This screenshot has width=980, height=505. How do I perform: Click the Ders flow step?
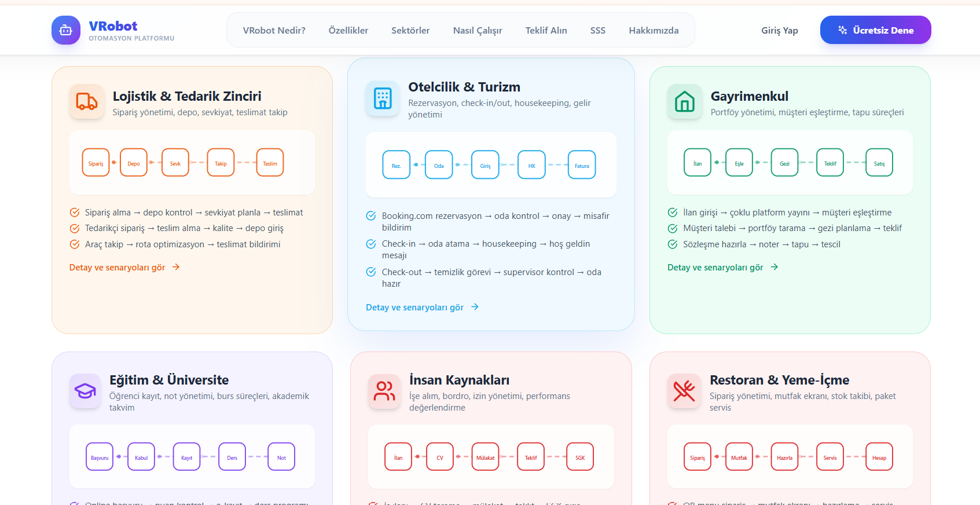232,457
